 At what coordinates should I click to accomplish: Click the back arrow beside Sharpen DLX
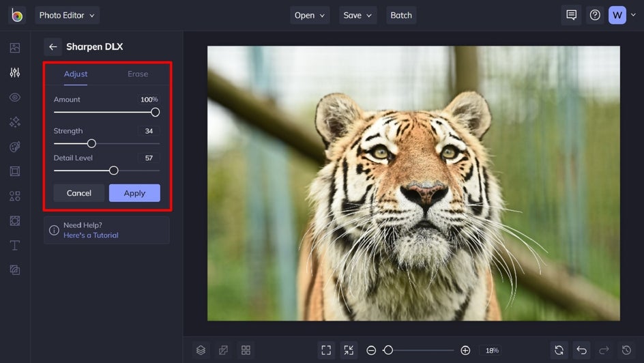53,47
